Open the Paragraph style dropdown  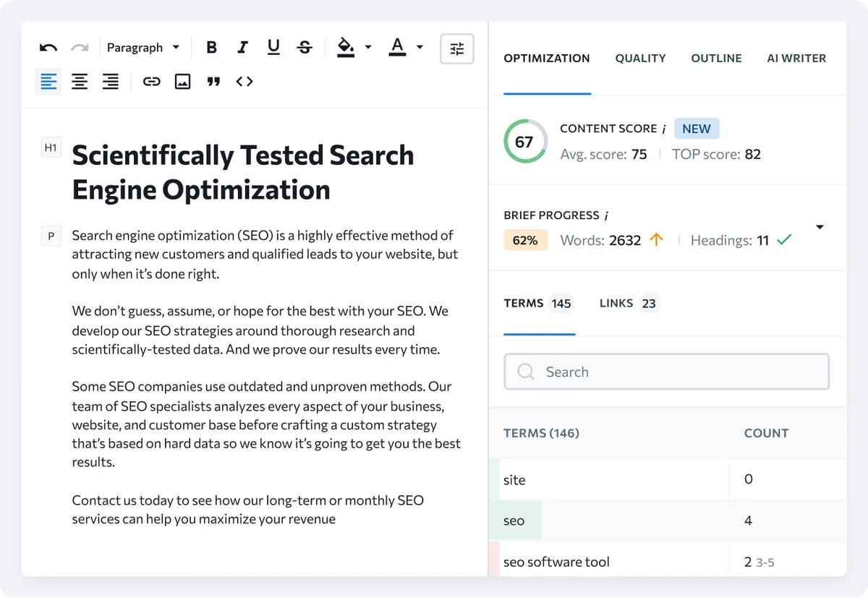(x=144, y=46)
